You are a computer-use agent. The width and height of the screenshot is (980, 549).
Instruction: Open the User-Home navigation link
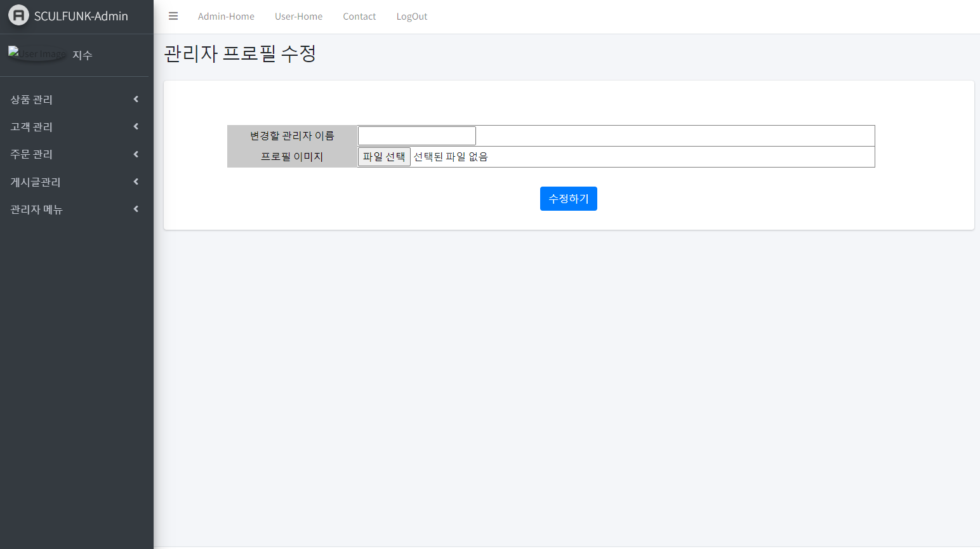pyautogui.click(x=298, y=17)
